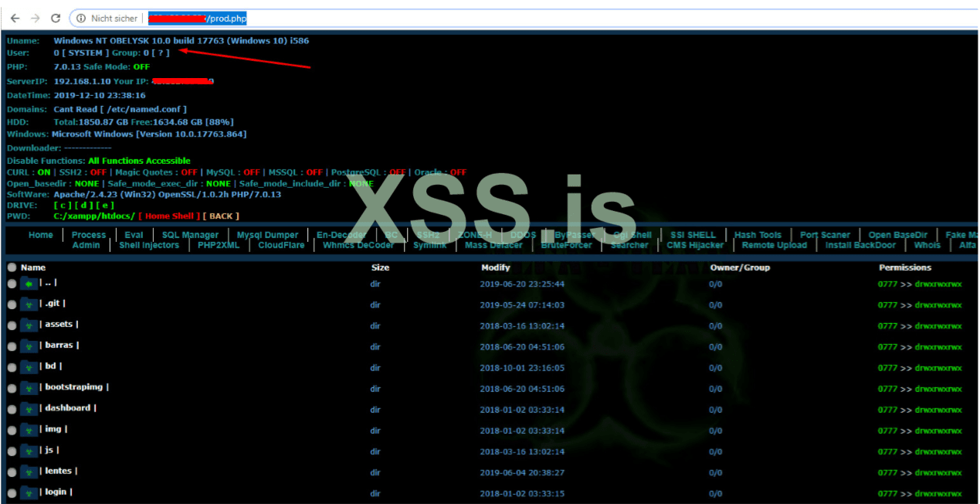Click the [ d ] drive link
The width and height of the screenshot is (980, 504).
[x=83, y=205]
